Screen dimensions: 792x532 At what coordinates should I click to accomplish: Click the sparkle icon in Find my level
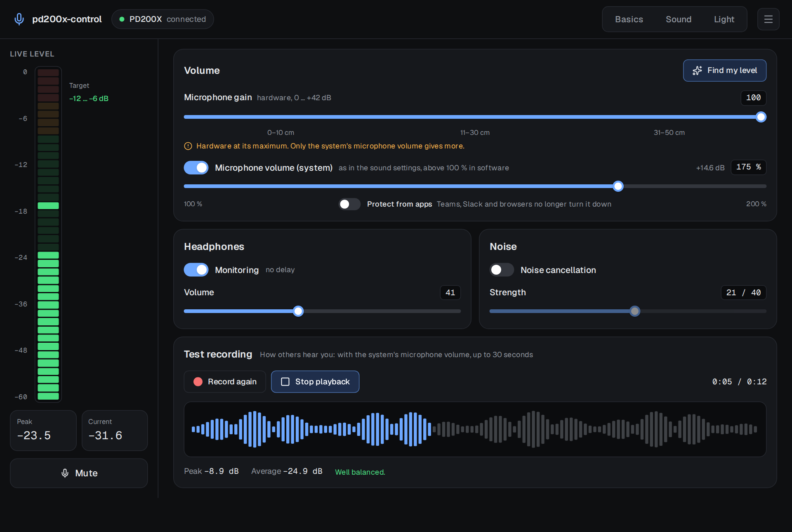pyautogui.click(x=697, y=71)
